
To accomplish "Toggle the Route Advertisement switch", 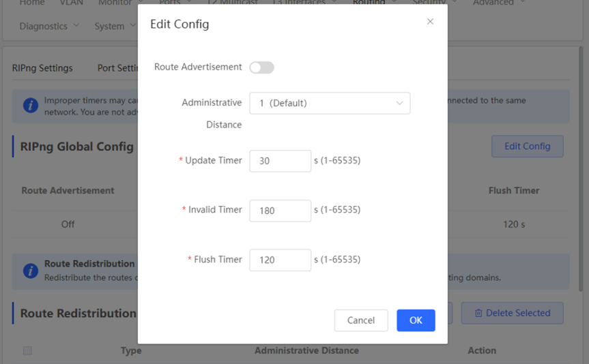I will (261, 67).
